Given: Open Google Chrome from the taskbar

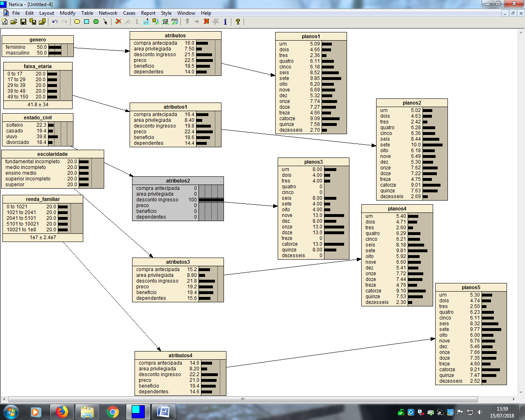Looking at the screenshot, I should tap(113, 412).
